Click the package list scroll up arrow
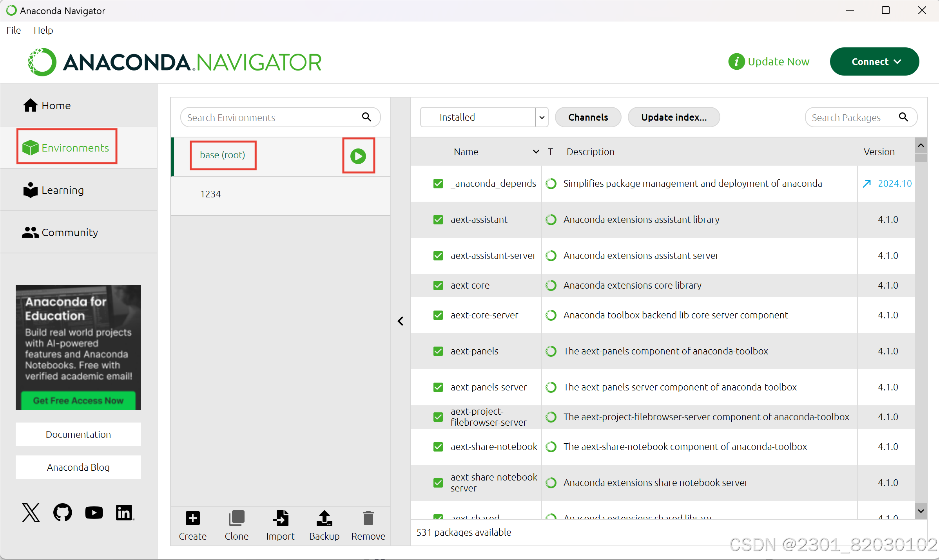939x560 pixels. click(x=921, y=145)
